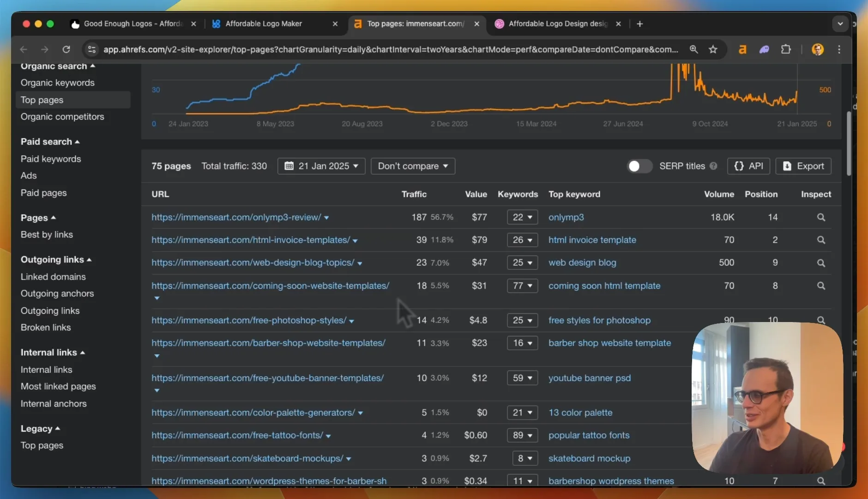Go back with the browser back arrow
868x499 pixels.
point(24,49)
